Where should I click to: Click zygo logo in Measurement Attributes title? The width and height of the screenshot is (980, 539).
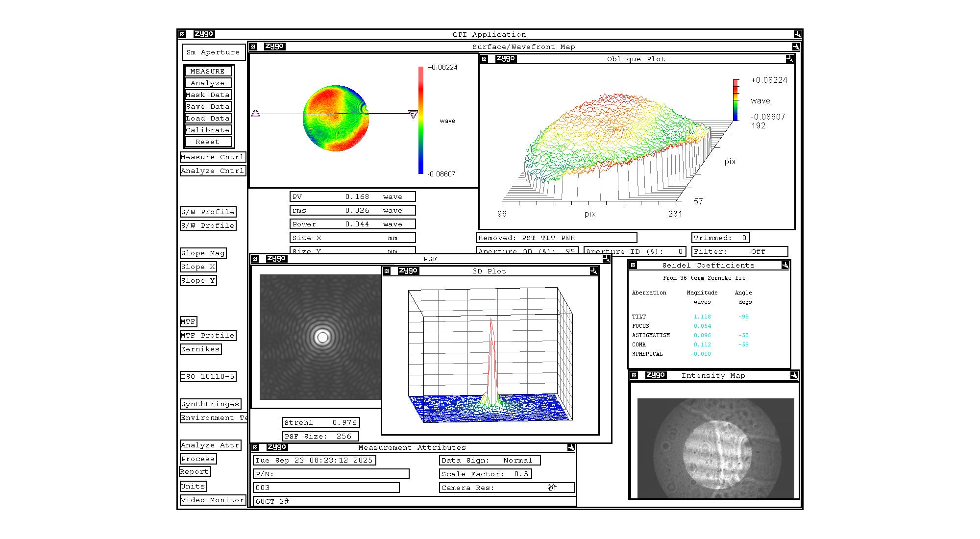click(x=277, y=447)
